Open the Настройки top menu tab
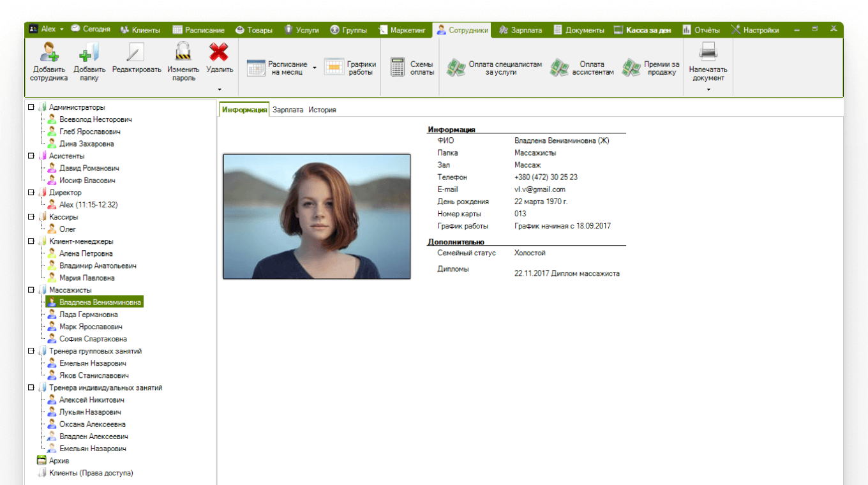This screenshot has height=485, width=868. (x=755, y=30)
